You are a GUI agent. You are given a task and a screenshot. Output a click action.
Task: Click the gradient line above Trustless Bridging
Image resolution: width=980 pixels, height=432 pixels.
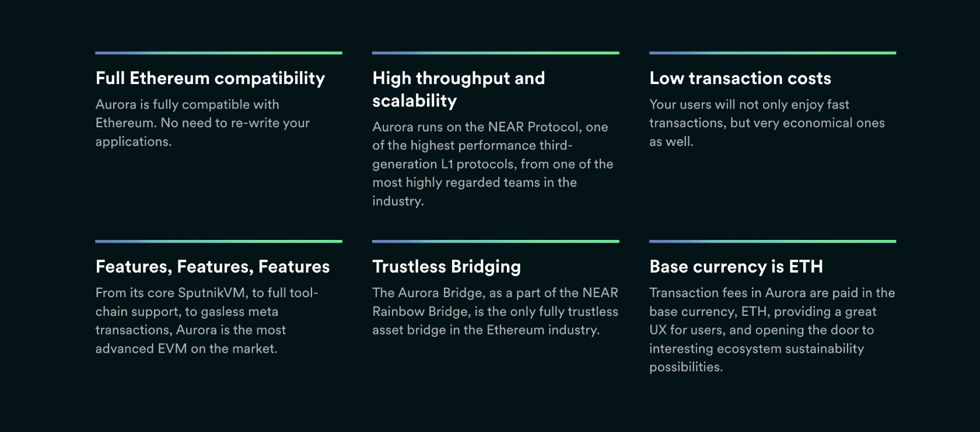pyautogui.click(x=496, y=242)
